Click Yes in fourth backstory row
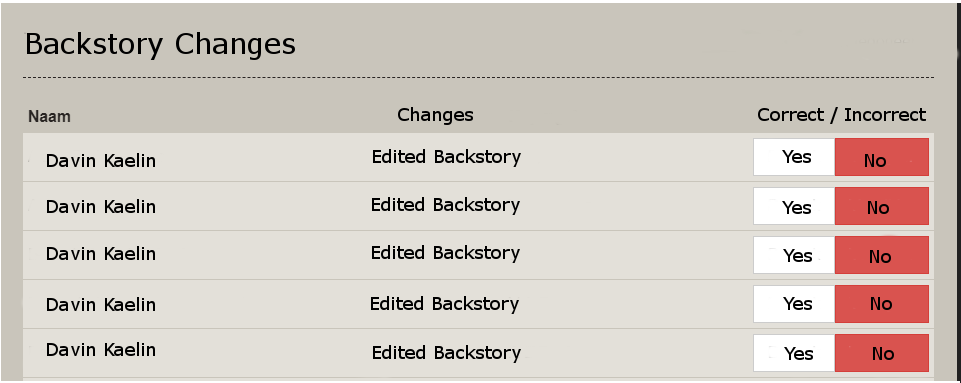Screen dimensions: 961x383 point(794,304)
